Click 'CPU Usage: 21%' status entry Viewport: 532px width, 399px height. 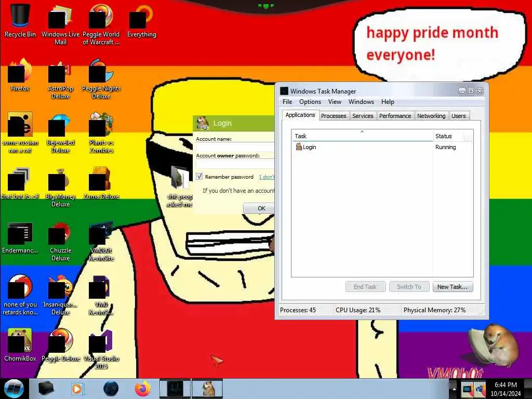[358, 310]
